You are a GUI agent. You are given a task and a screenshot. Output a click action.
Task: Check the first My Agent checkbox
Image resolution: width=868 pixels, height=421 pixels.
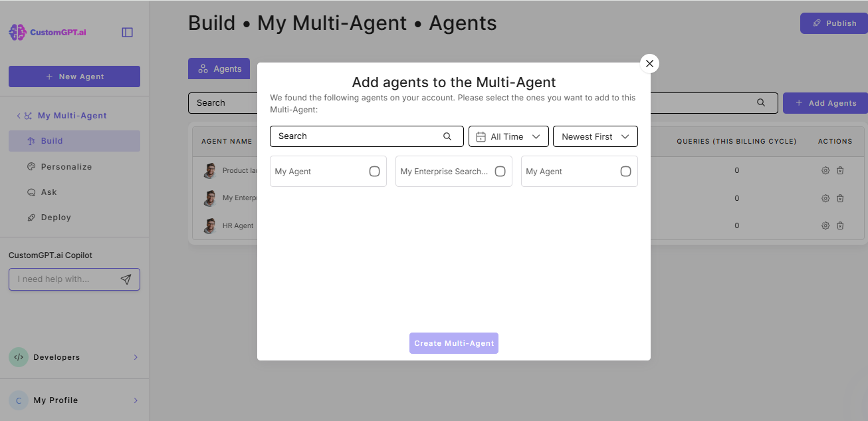coord(374,171)
